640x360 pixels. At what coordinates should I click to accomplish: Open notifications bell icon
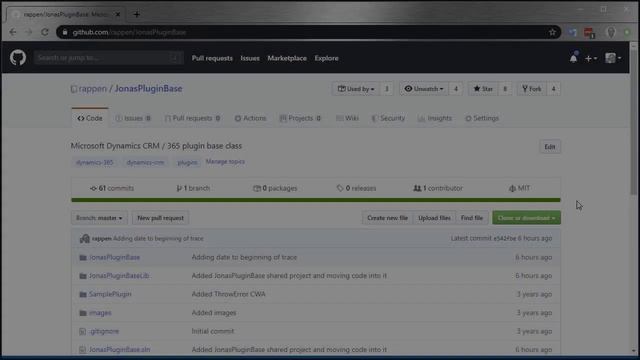[573, 58]
